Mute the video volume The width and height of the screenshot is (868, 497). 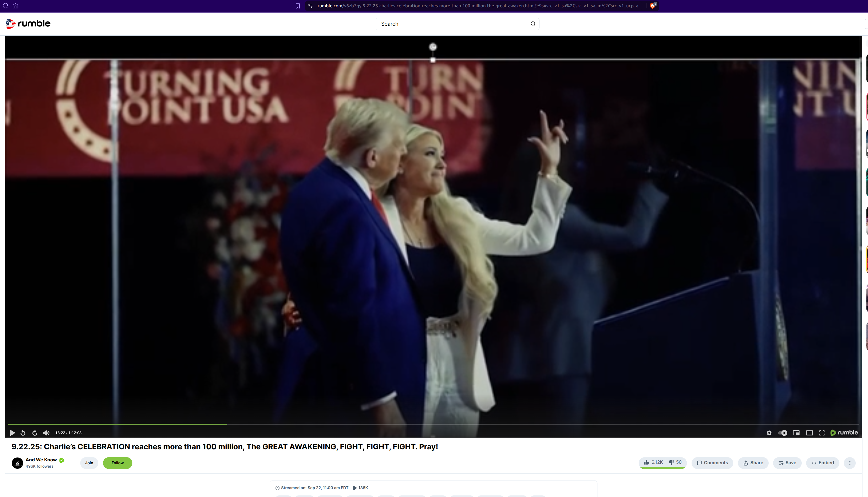(46, 433)
